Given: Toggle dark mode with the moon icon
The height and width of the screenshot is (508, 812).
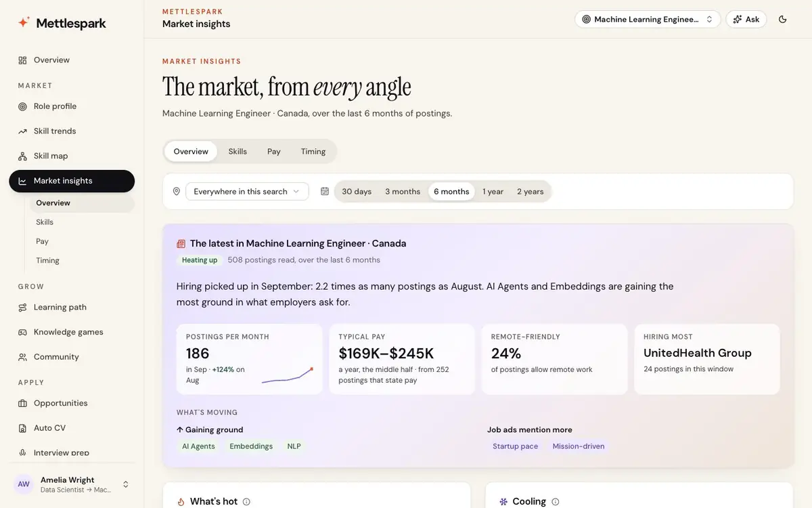Looking at the screenshot, I should [x=783, y=20].
